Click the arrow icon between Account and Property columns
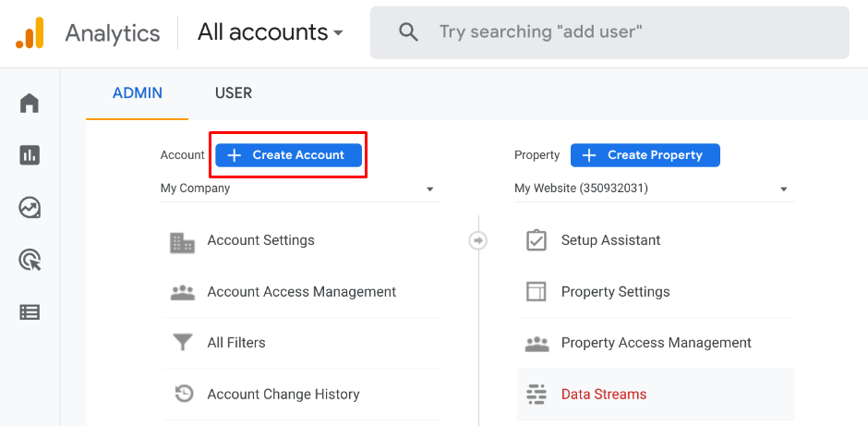The height and width of the screenshot is (426, 868). (x=477, y=240)
